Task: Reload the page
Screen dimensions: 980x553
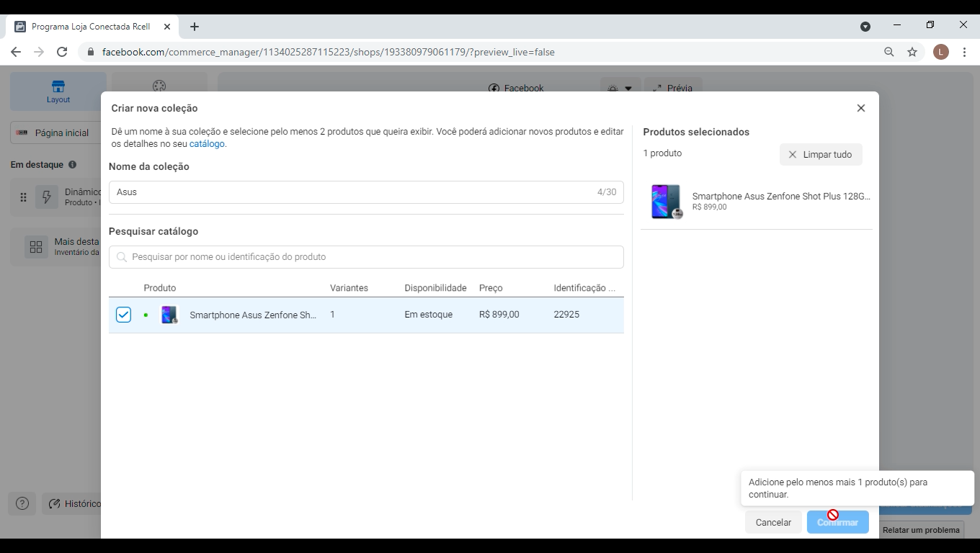Action: (62, 52)
